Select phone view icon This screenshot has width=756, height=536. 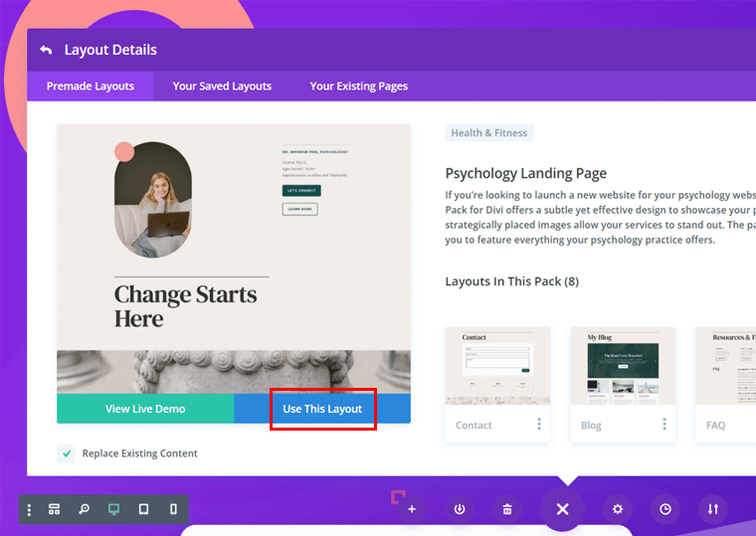tap(173, 509)
